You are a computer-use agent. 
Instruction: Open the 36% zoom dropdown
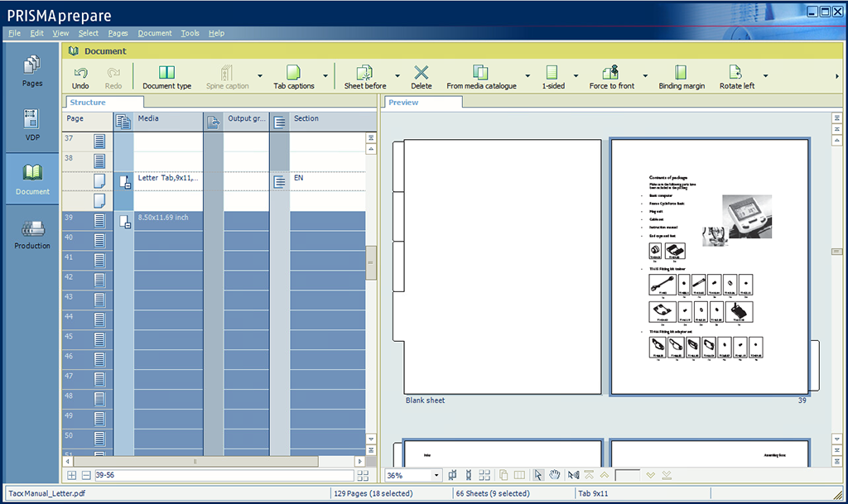436,475
